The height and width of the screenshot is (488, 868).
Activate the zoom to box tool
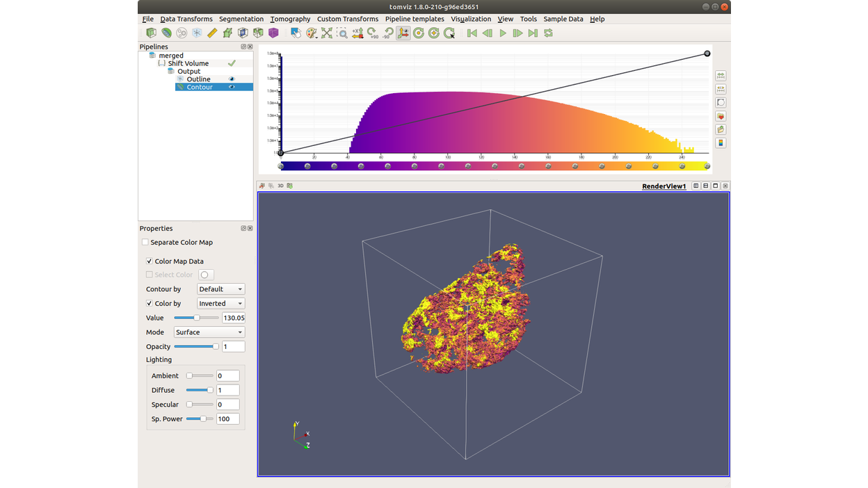click(343, 33)
